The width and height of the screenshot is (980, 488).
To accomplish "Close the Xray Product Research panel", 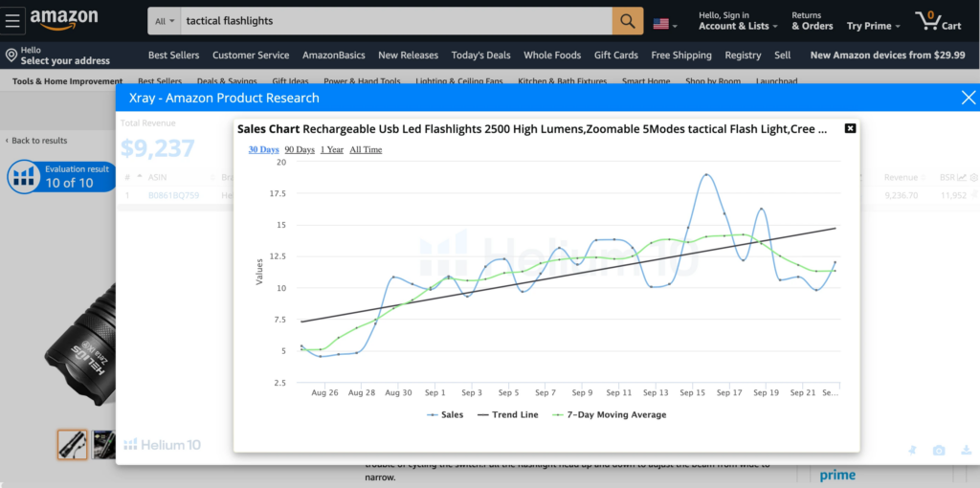I will pyautogui.click(x=969, y=98).
